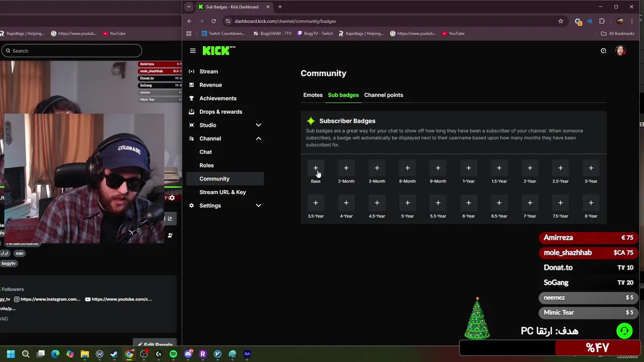Image resolution: width=644 pixels, height=362 pixels.
Task: Open Spotify from the taskbar
Action: (x=173, y=354)
